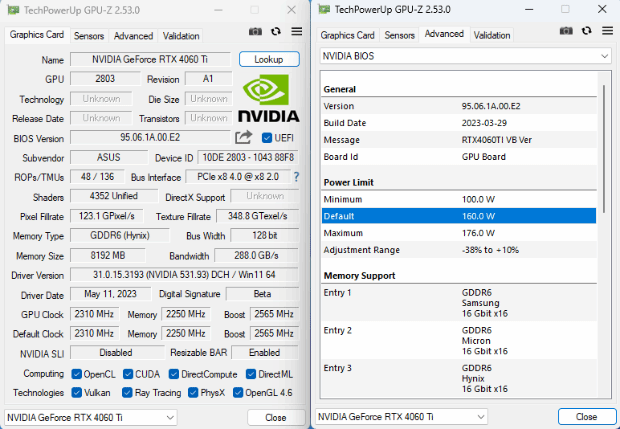Click the Shaders 4352 Unified field
620x429 pixels.
(114, 196)
